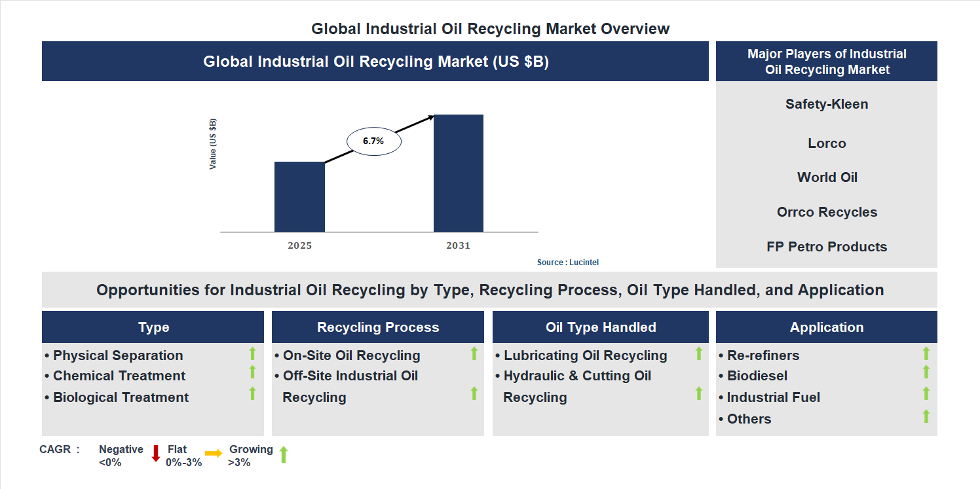Select Safety-Kleen from the players list
980x489 pixels.
[827, 103]
